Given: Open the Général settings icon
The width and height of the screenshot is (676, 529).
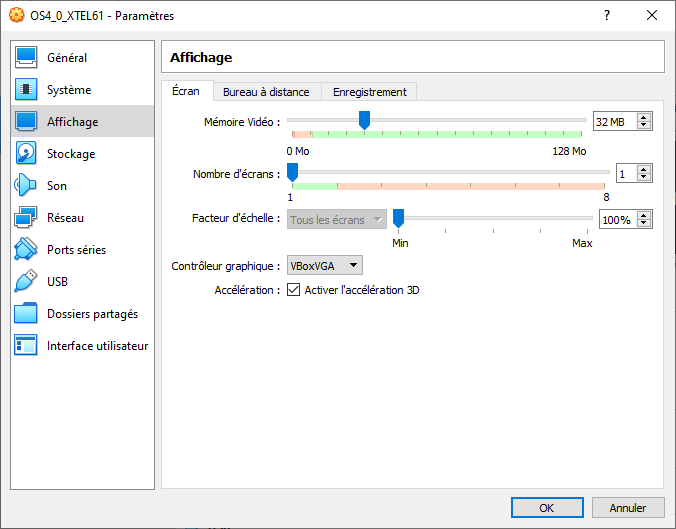Looking at the screenshot, I should (x=27, y=58).
